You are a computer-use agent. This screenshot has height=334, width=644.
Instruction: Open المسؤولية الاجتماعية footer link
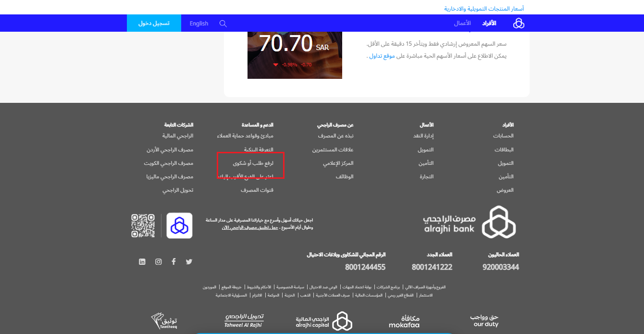point(231,295)
